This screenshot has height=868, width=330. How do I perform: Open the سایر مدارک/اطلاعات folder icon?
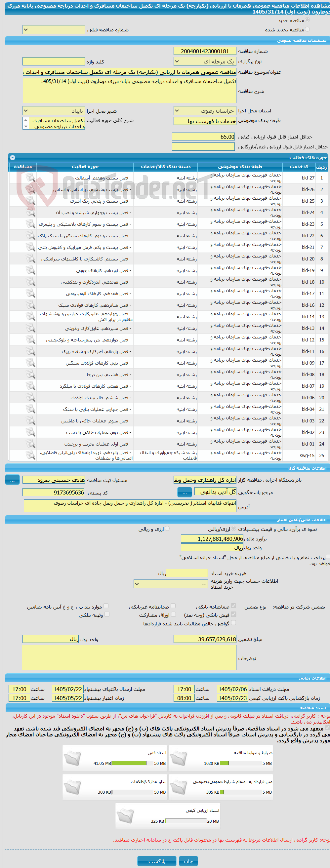tap(72, 787)
